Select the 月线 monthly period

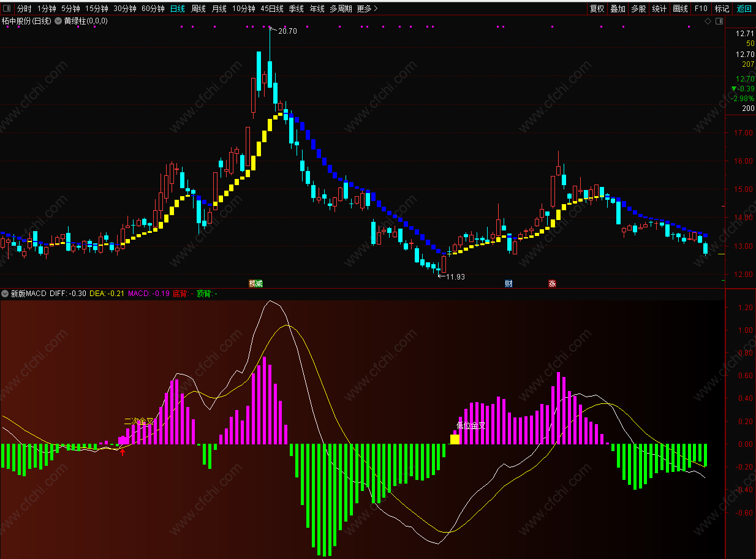[219, 9]
